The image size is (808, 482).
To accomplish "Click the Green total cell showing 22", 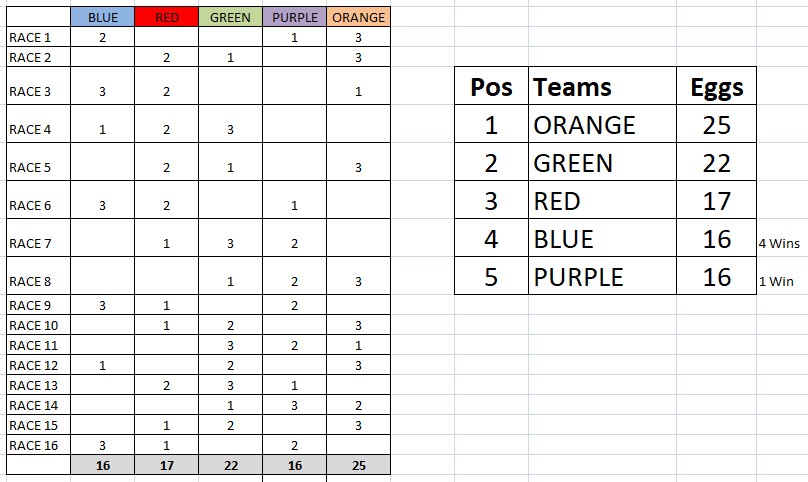I will pos(230,465).
